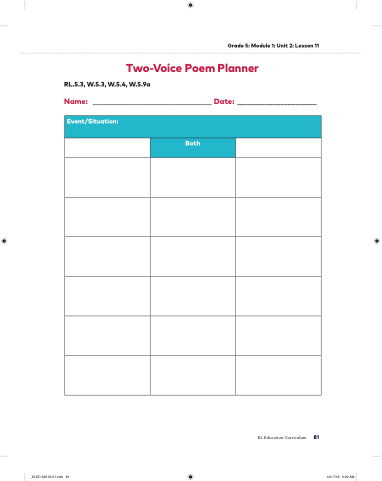Viewport: 382px width, 481px height.
Task: Click the top center registration mark
Action: point(190,5)
